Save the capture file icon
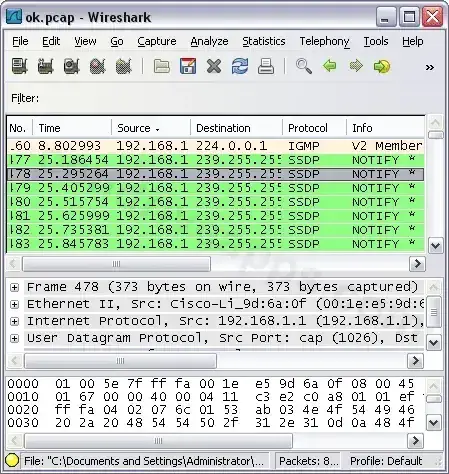This screenshot has height=474, width=449. [188, 66]
